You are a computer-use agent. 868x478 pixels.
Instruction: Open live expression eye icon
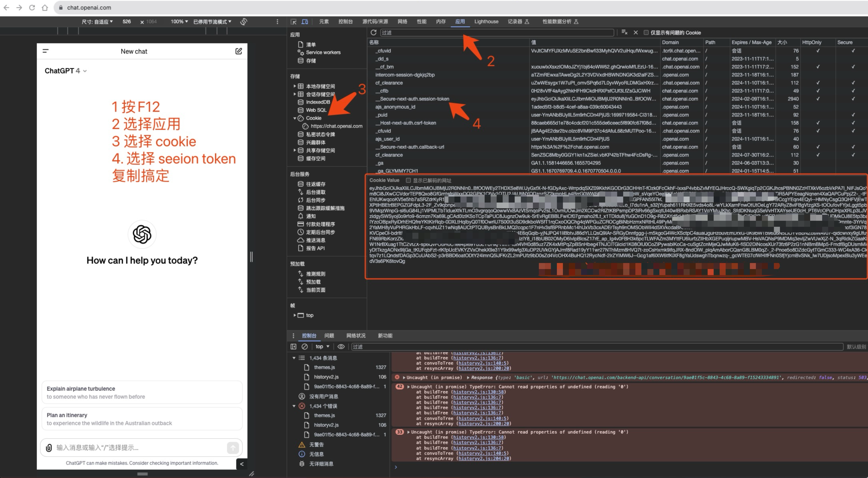[x=341, y=347]
